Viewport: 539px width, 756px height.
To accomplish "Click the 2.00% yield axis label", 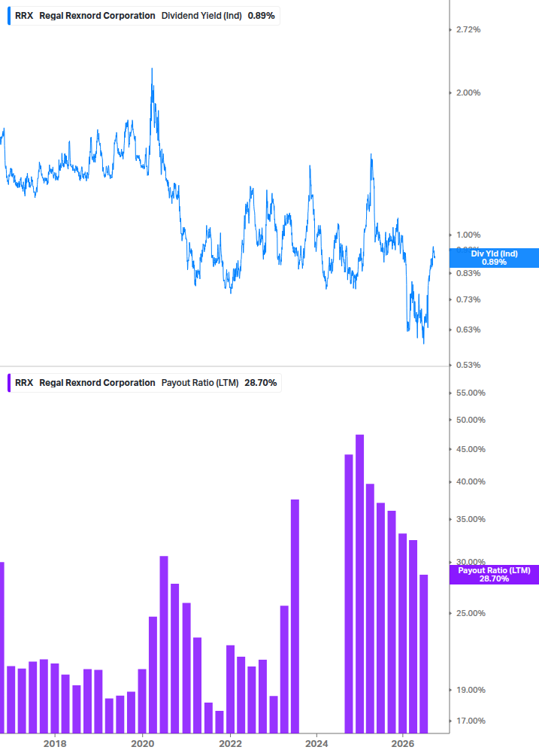I will (468, 93).
